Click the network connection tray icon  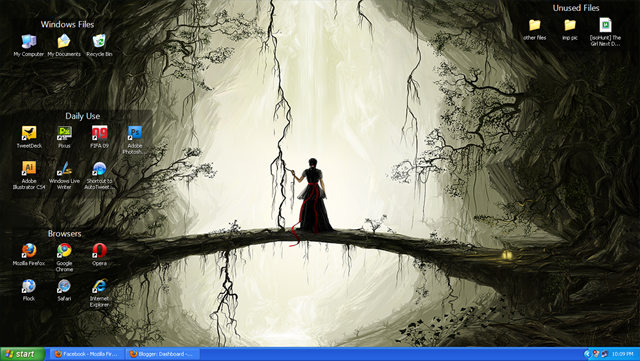pos(604,354)
